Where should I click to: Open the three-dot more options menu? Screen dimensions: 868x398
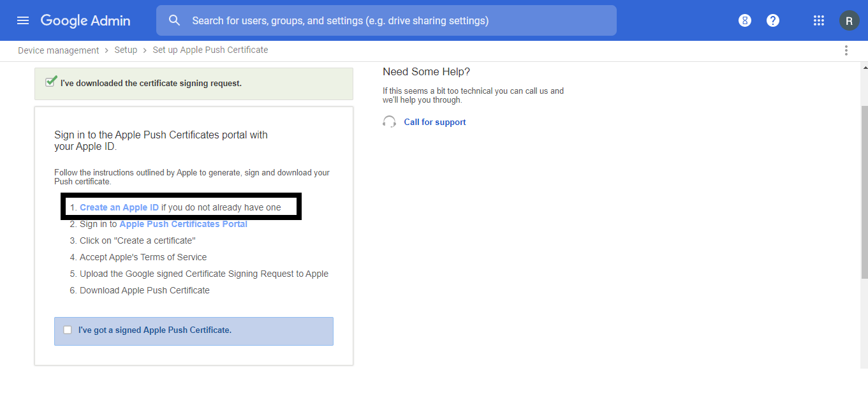coord(846,50)
